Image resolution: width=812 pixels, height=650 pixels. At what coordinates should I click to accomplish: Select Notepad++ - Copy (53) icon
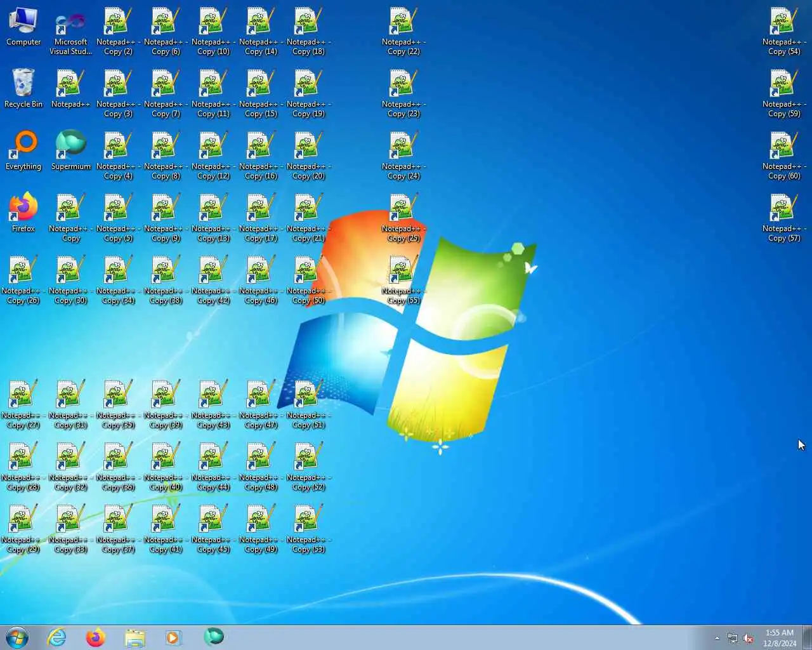[309, 529]
